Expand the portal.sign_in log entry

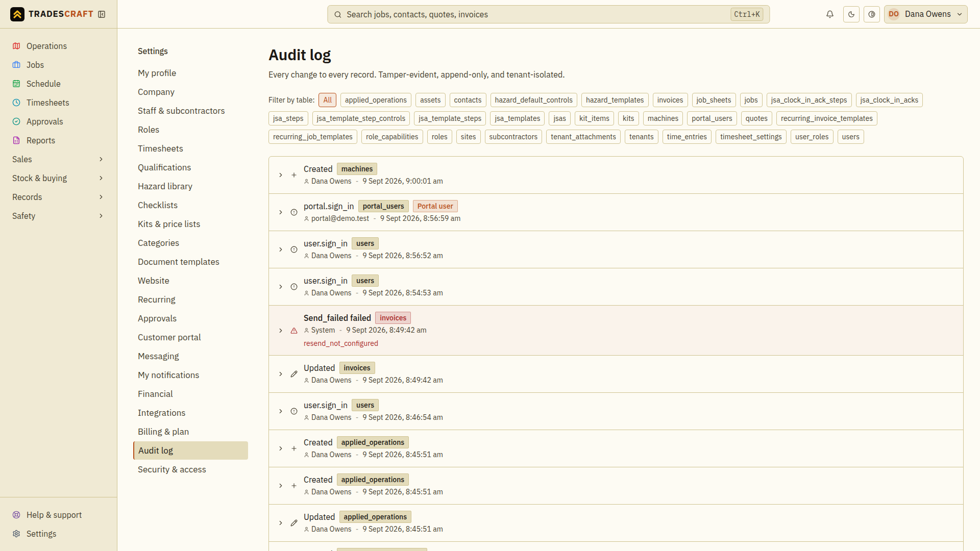coord(281,212)
